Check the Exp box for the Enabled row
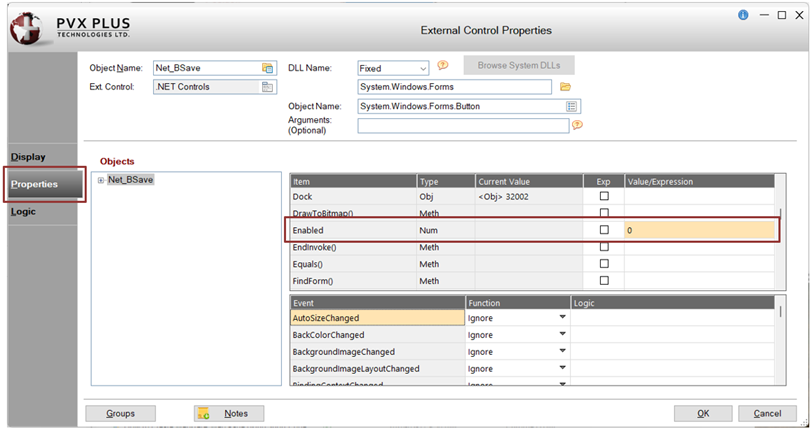The width and height of the screenshot is (812, 431). tap(604, 229)
